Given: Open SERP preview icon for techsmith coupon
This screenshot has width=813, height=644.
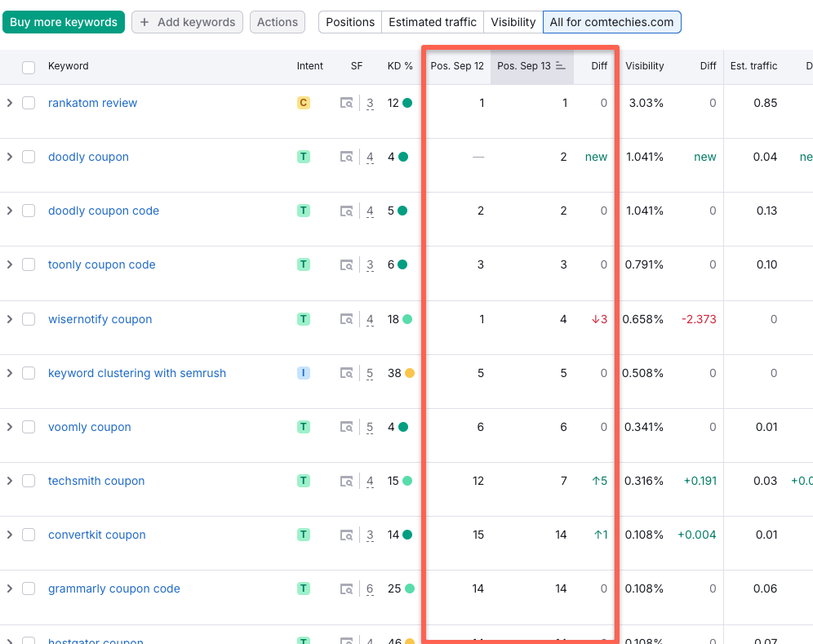Looking at the screenshot, I should pyautogui.click(x=346, y=481).
